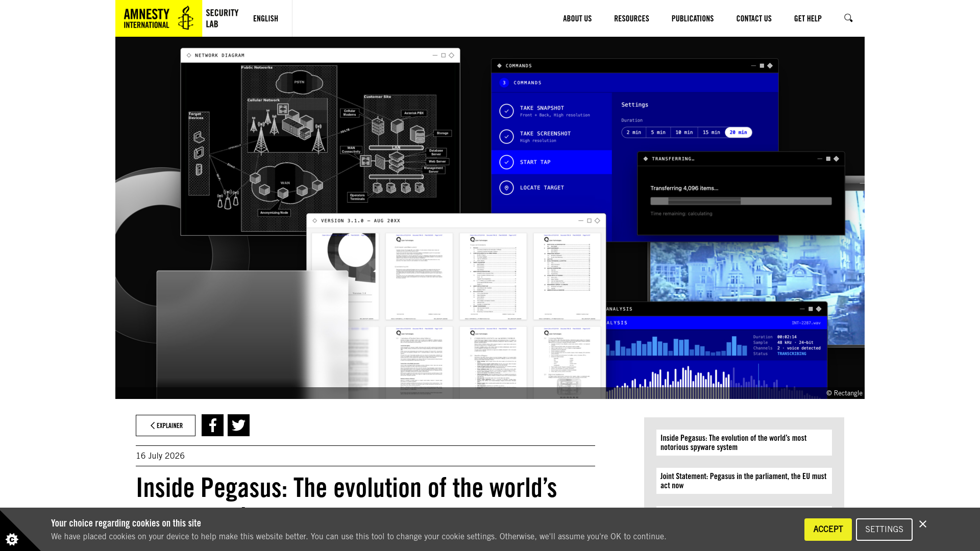Open the Get Help menu
The height and width of the screenshot is (551, 980).
coord(807,18)
